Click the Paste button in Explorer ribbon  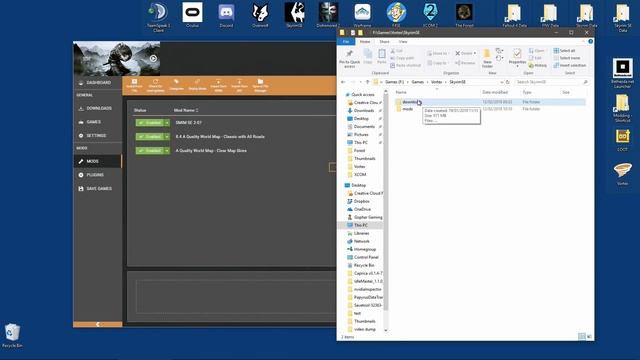[382, 57]
